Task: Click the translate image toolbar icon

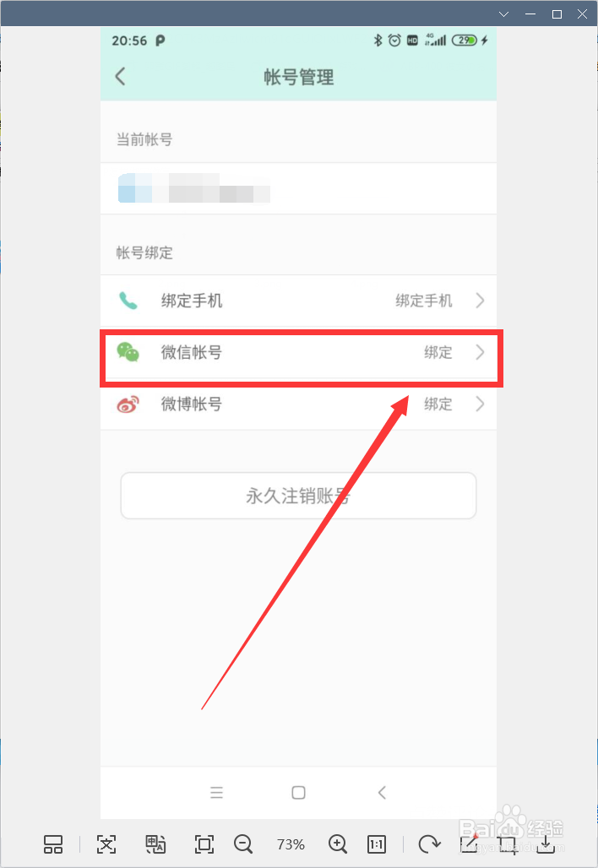Action: point(155,844)
